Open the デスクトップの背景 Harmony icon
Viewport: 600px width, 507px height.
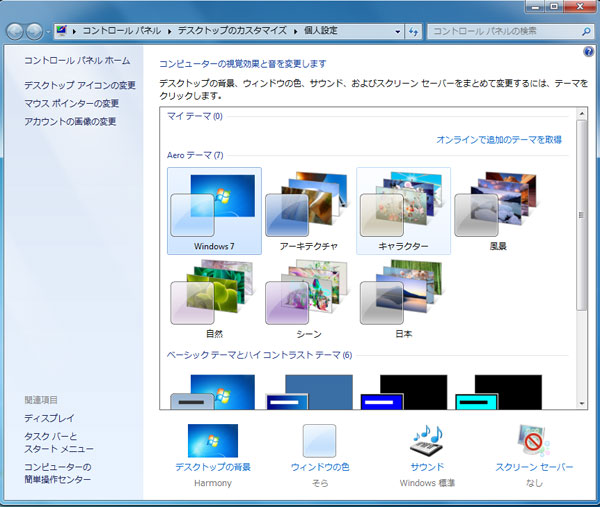tap(213, 440)
